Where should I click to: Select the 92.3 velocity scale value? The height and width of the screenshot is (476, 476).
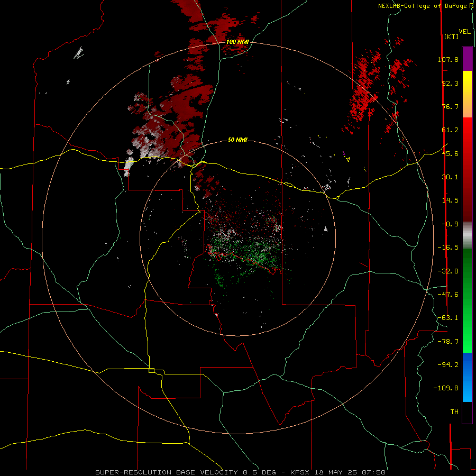pyautogui.click(x=450, y=83)
